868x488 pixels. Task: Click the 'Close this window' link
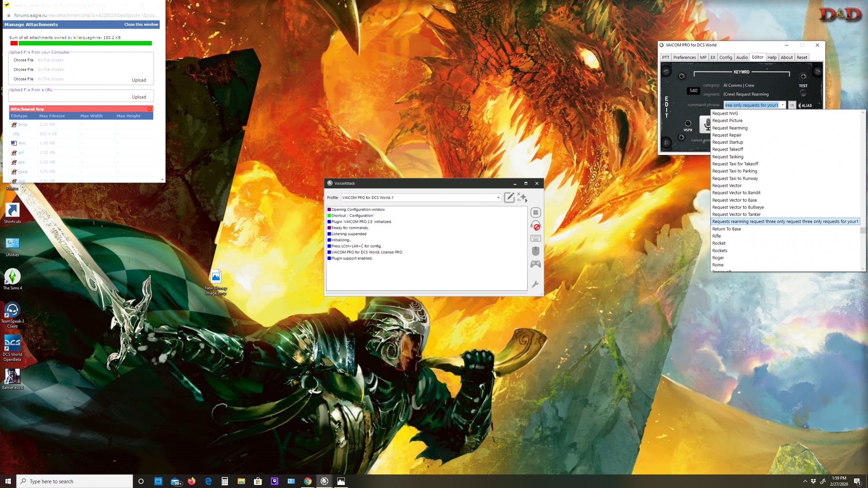click(x=141, y=24)
